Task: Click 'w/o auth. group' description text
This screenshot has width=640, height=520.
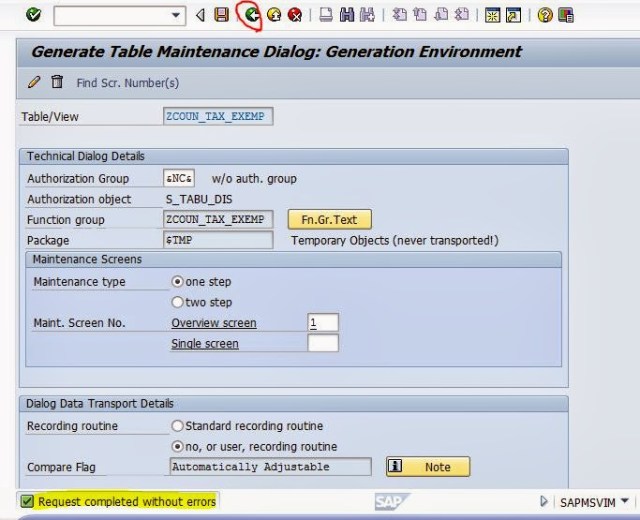Action: (x=254, y=179)
